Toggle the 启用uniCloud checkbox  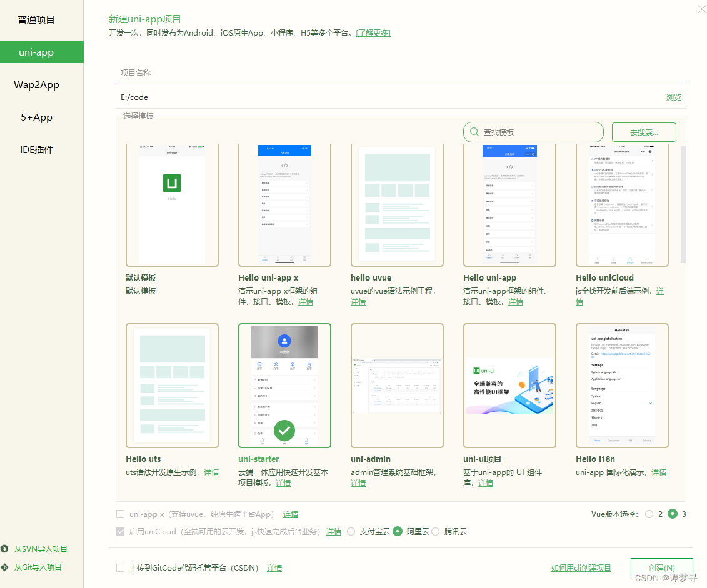tap(121, 532)
